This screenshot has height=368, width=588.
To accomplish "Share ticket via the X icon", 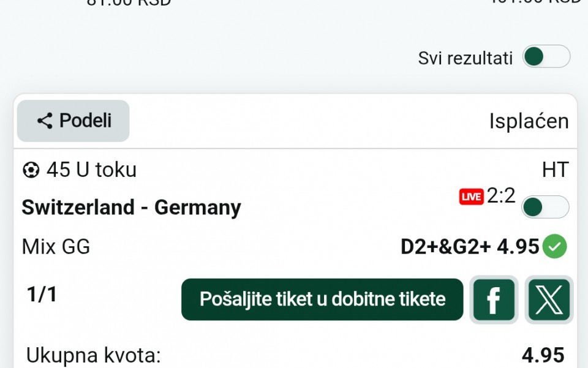I will click(x=549, y=299).
